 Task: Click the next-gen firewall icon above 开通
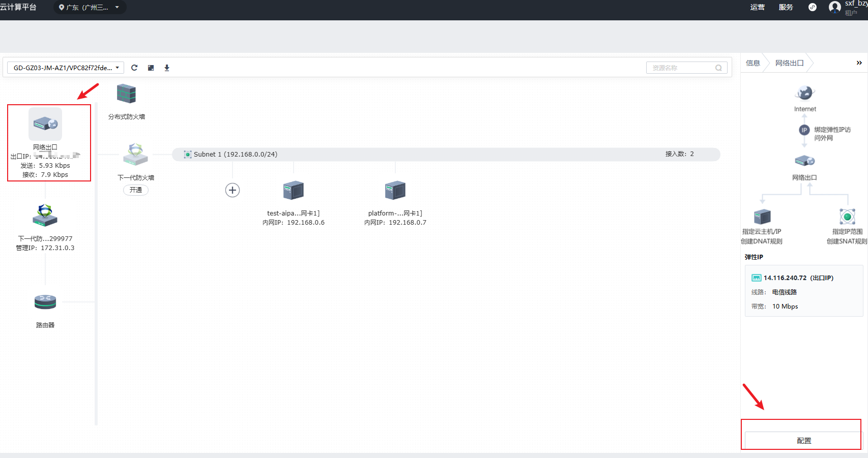(135, 155)
